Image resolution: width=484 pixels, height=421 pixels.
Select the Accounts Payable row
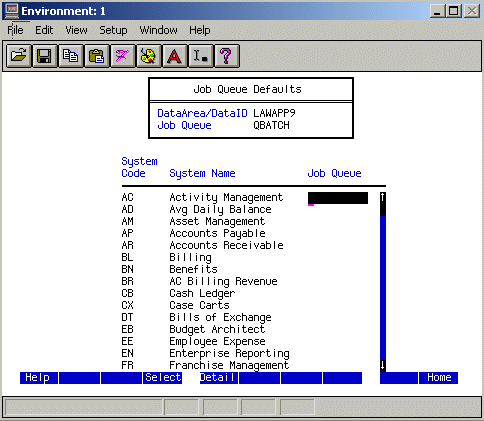tap(217, 233)
